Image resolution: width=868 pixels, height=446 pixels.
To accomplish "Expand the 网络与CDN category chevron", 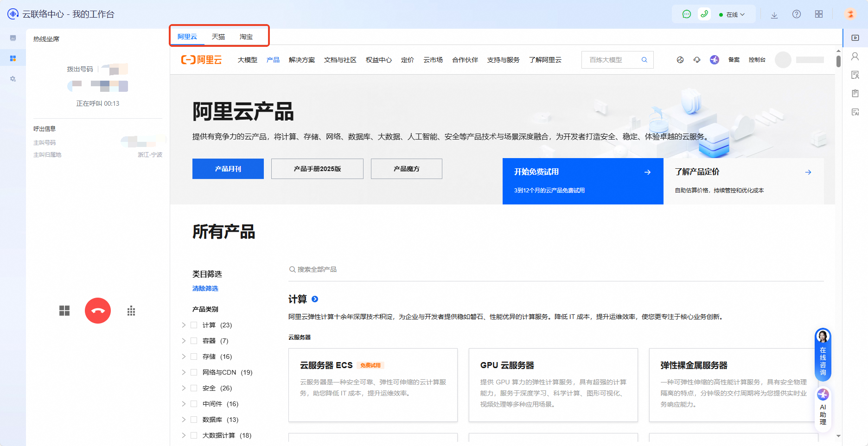I will click(x=184, y=372).
